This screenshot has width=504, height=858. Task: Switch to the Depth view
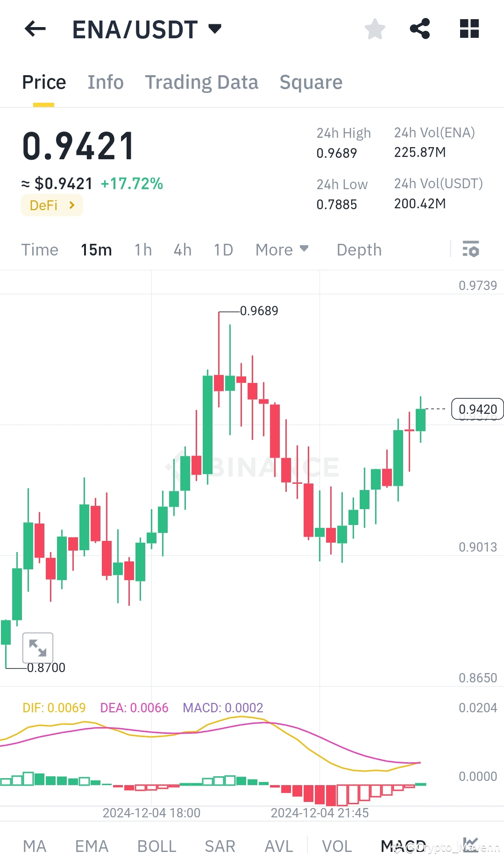359,250
